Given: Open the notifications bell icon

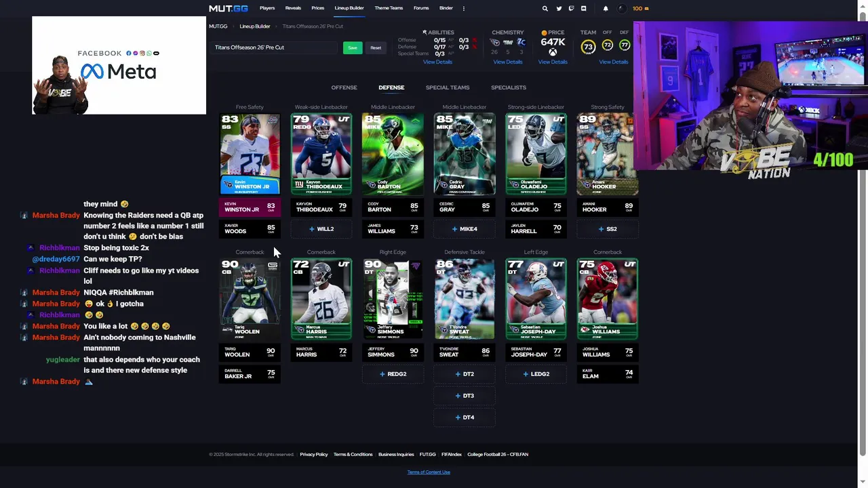Looking at the screenshot, I should 606,8.
